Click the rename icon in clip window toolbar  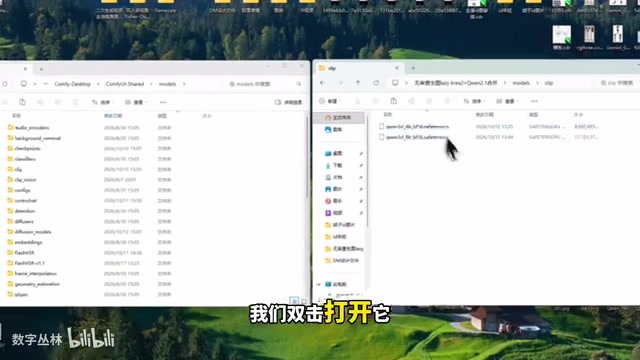coord(411,101)
